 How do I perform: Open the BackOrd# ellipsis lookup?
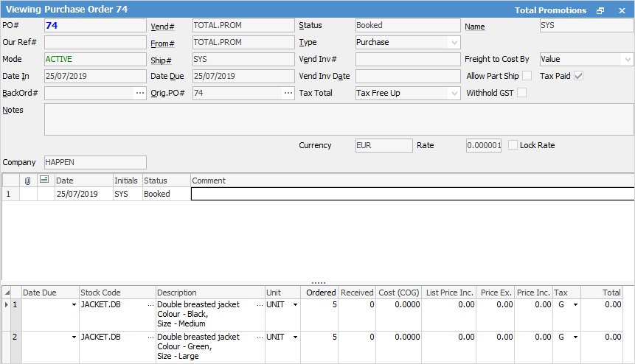140,94
